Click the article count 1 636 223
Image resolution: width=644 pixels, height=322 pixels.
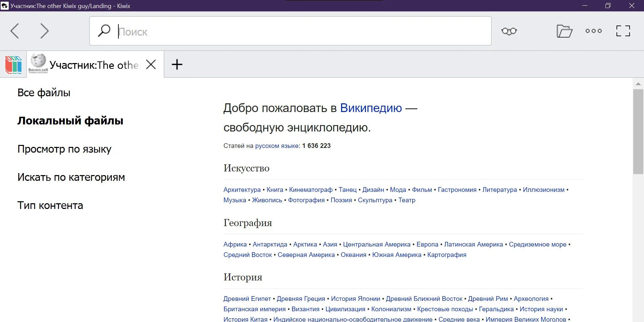[x=316, y=146]
